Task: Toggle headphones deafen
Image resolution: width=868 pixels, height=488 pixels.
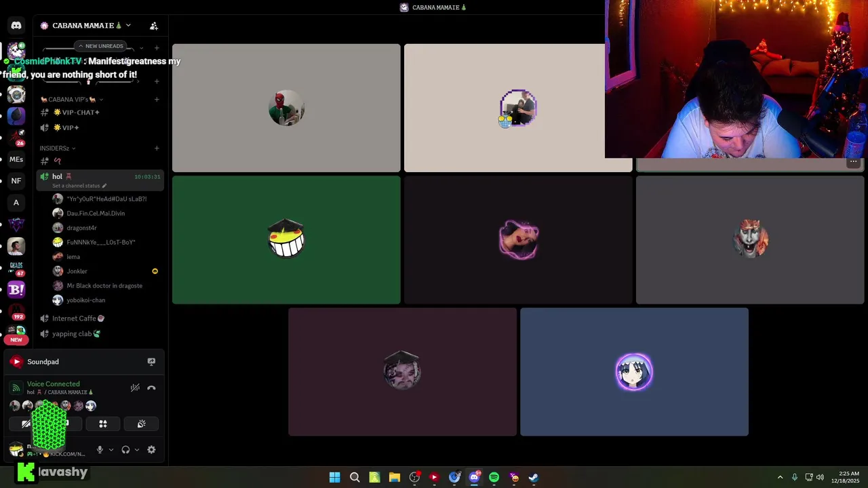Action: click(x=125, y=449)
